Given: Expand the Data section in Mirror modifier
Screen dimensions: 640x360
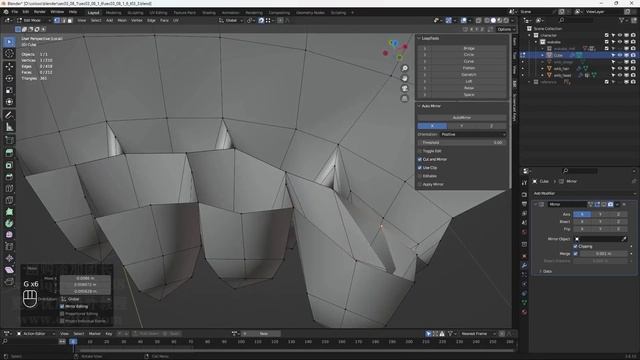Looking at the screenshot, I should pos(541,271).
